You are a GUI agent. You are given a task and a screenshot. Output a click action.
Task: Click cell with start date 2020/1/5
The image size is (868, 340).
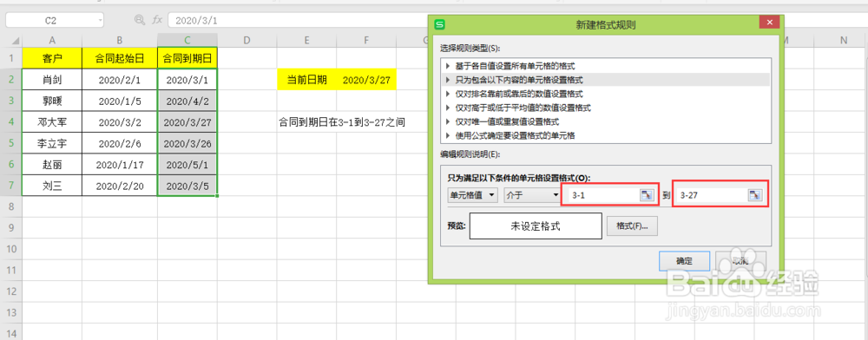coord(120,101)
